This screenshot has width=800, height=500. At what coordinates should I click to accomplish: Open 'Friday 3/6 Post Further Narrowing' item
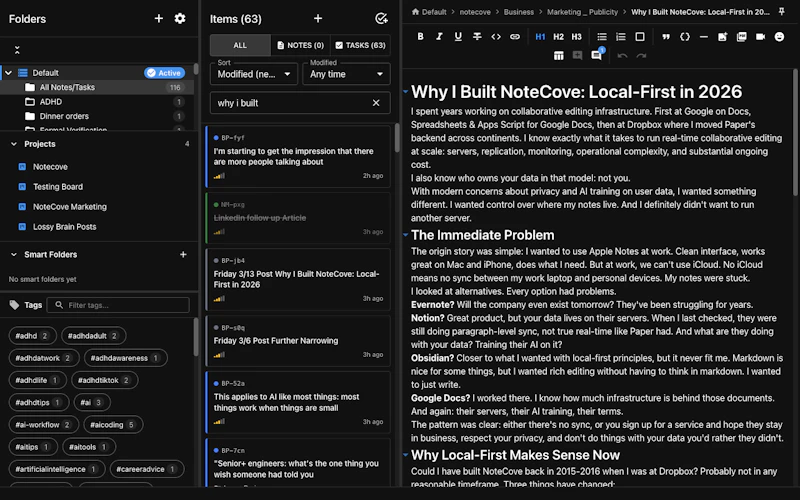pyautogui.click(x=298, y=340)
